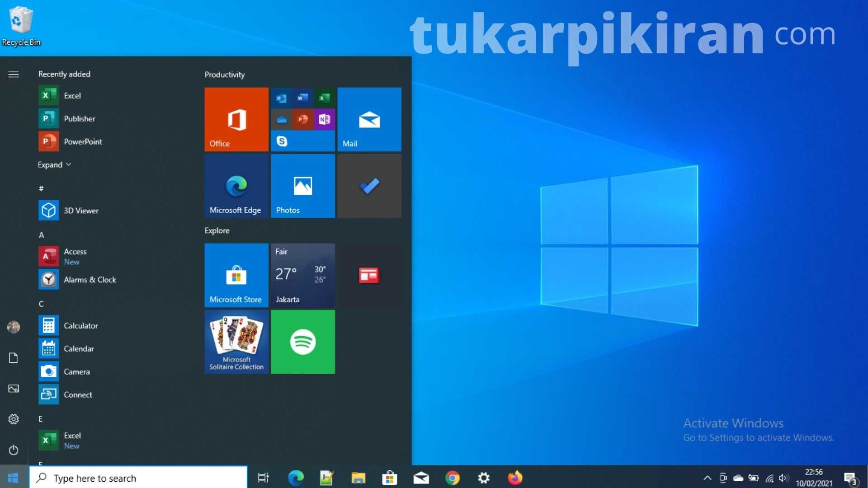The width and height of the screenshot is (868, 488).
Task: Click the Type here to search box
Action: pyautogui.click(x=138, y=478)
